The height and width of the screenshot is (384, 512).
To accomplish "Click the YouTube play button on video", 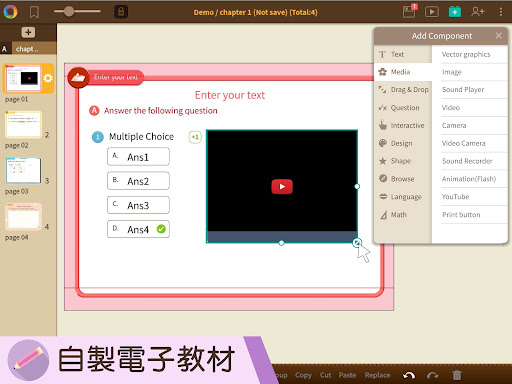I will [282, 187].
